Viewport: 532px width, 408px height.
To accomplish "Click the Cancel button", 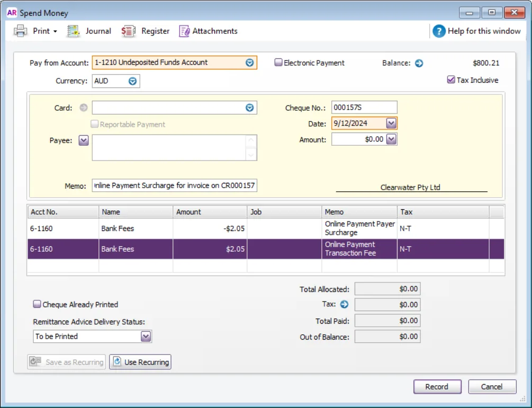I will 492,387.
